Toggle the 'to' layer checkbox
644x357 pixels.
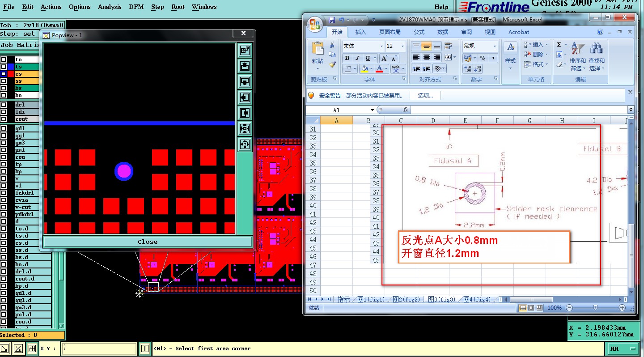4,59
